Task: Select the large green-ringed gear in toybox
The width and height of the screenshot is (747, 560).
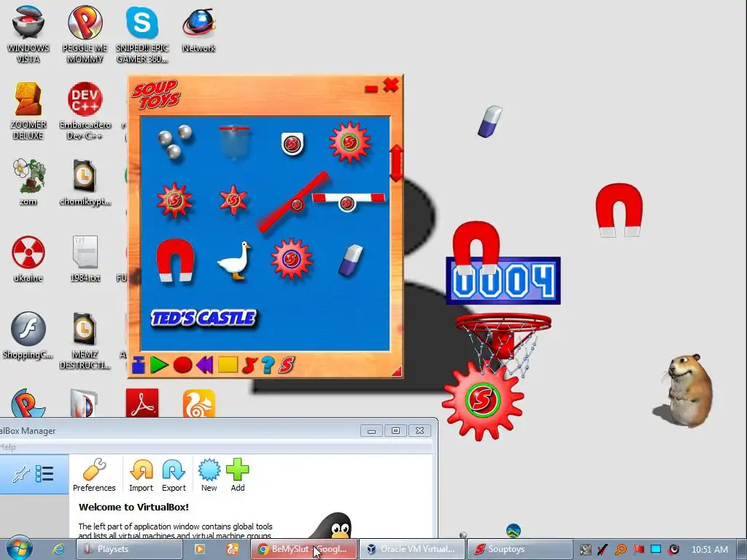Action: pyautogui.click(x=349, y=142)
